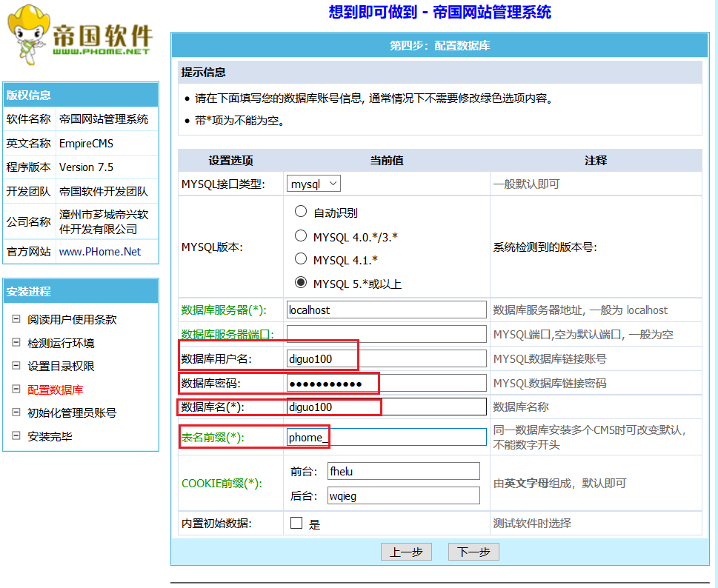718x588 pixels.
Task: Click minus icon beside 阅读用户使用条款
Action: 16,319
